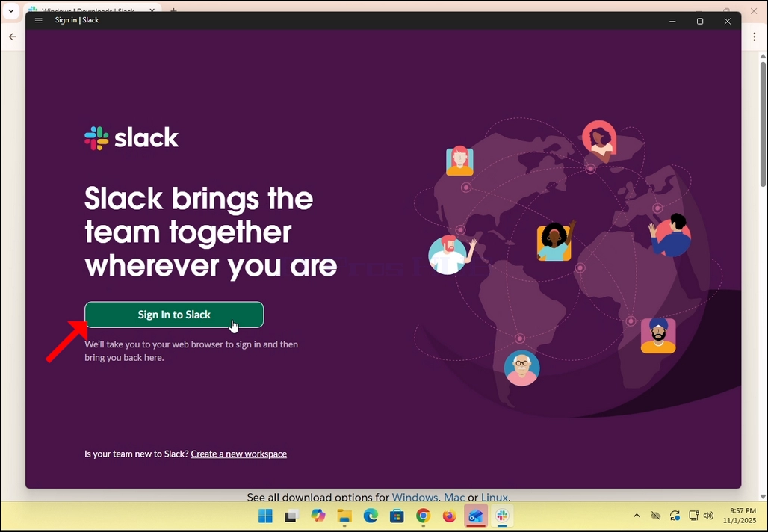
Task: Launch Copilot from the taskbar
Action: tap(318, 516)
